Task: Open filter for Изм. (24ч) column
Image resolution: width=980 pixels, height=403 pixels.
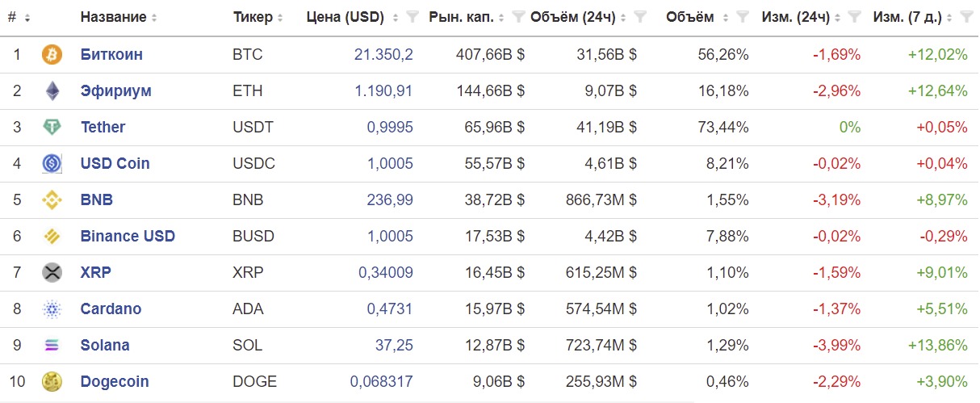Action: [x=853, y=17]
